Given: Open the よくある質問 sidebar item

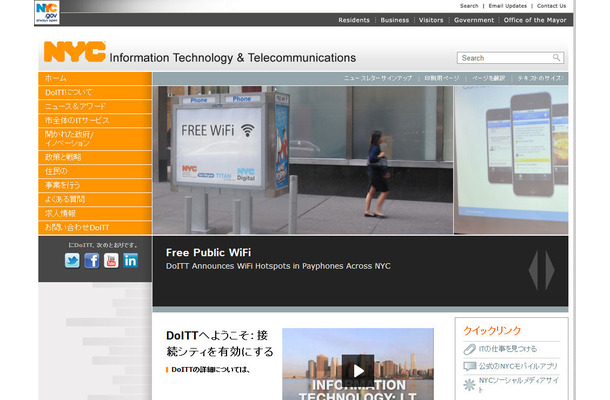Looking at the screenshot, I should coord(95,200).
